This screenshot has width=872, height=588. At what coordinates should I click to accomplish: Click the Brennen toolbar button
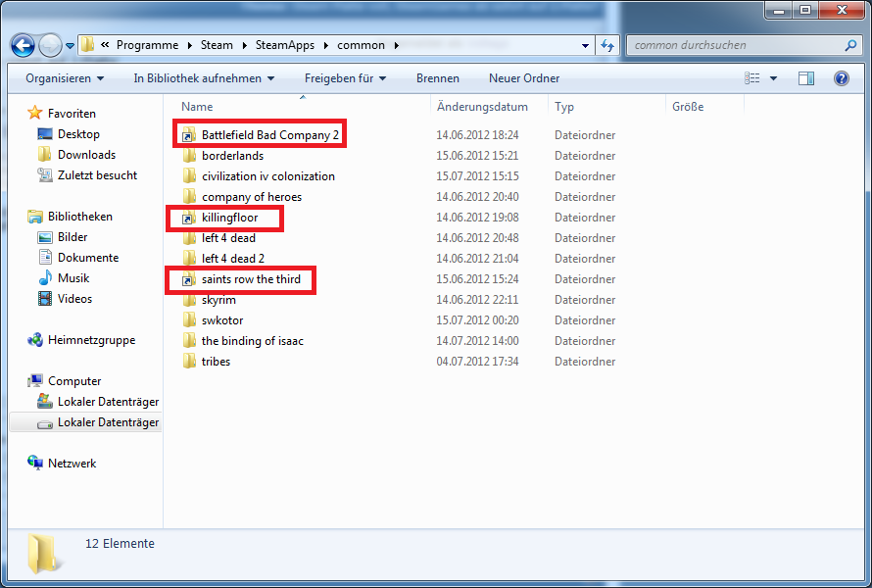tap(438, 78)
